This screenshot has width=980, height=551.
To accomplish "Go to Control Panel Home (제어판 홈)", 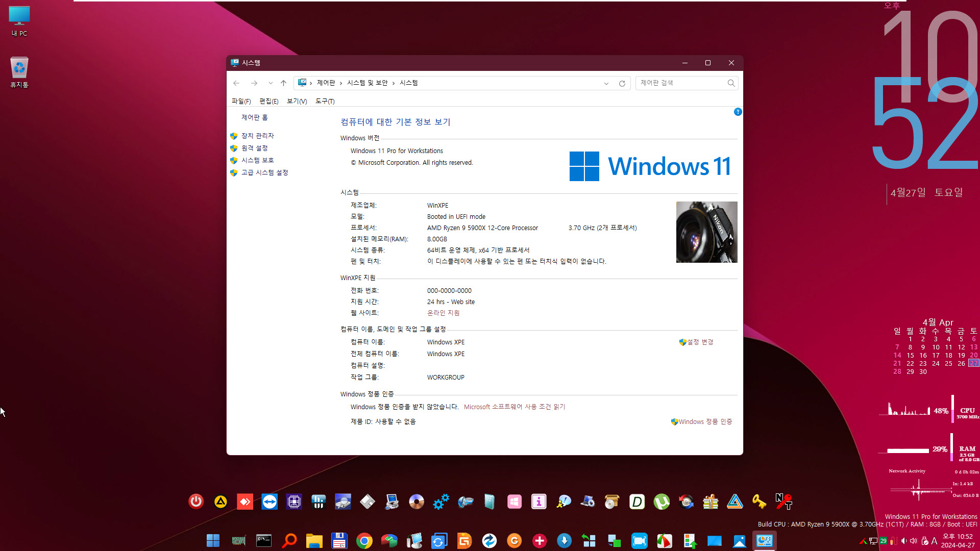I will (255, 117).
